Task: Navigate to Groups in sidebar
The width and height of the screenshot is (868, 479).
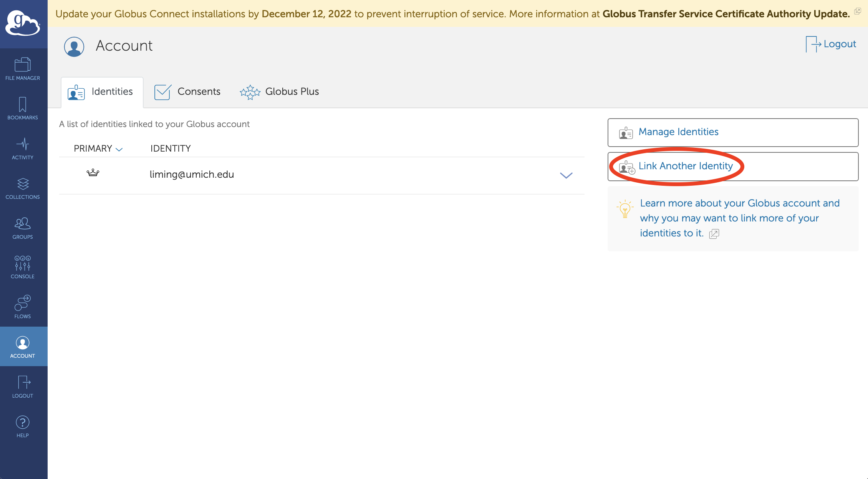Action: tap(23, 228)
